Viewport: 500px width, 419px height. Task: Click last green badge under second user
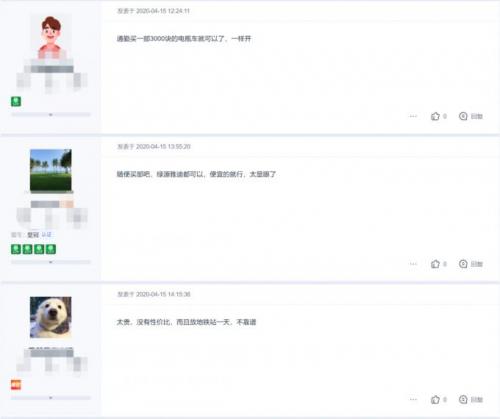click(51, 249)
